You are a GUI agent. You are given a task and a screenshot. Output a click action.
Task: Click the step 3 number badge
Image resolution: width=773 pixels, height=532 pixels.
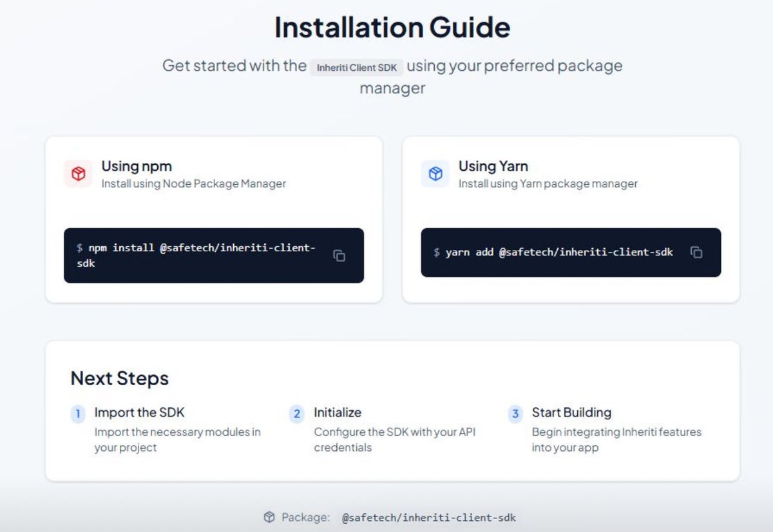point(515,414)
